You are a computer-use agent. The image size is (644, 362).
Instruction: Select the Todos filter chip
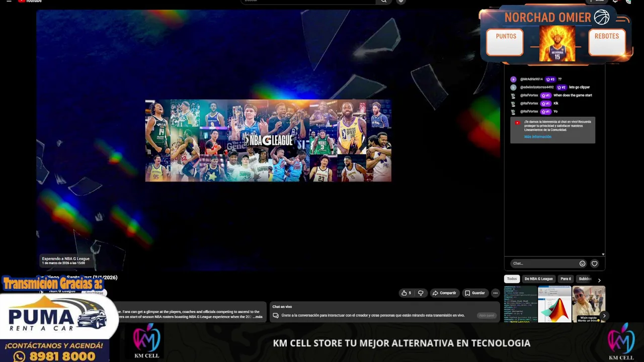512,279
